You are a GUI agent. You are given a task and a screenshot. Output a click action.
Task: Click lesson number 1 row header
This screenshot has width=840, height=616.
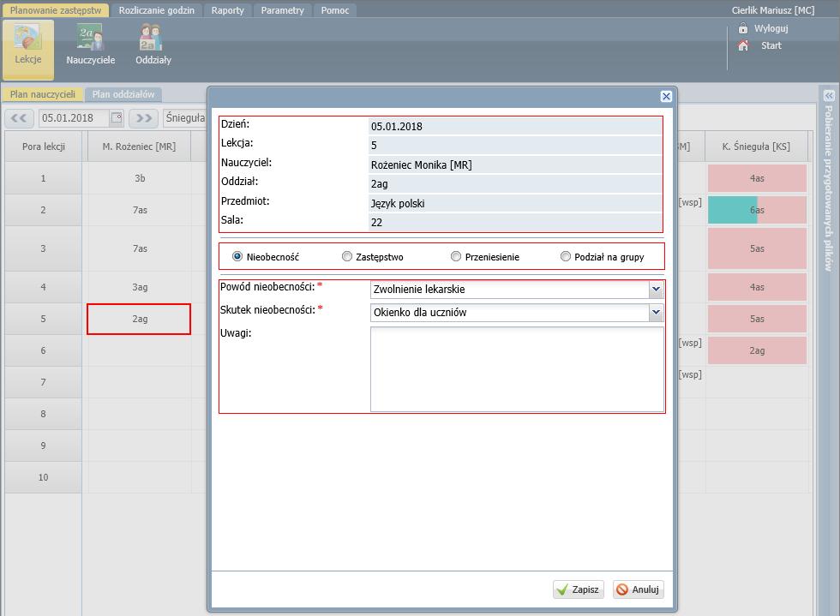click(44, 178)
